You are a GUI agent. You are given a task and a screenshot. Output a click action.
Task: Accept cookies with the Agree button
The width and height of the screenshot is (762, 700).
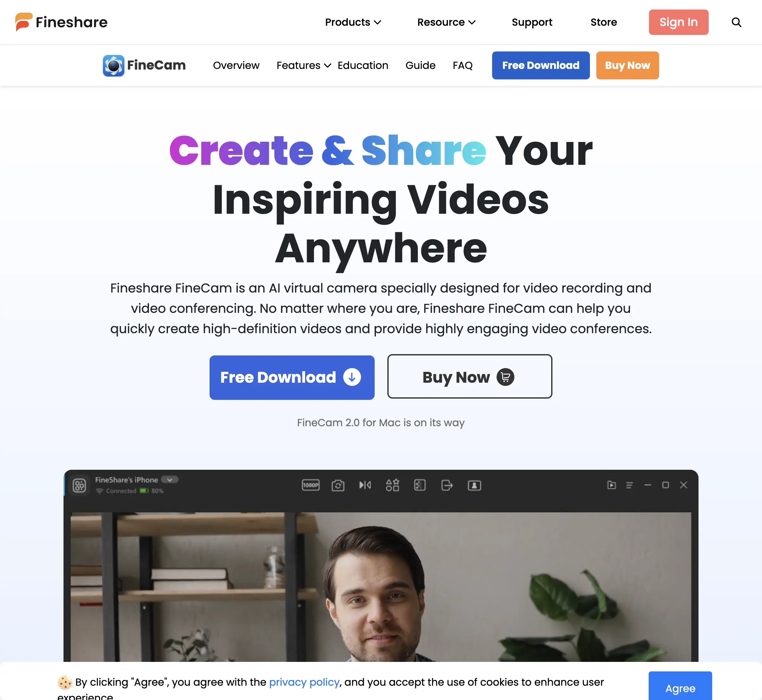pyautogui.click(x=680, y=688)
